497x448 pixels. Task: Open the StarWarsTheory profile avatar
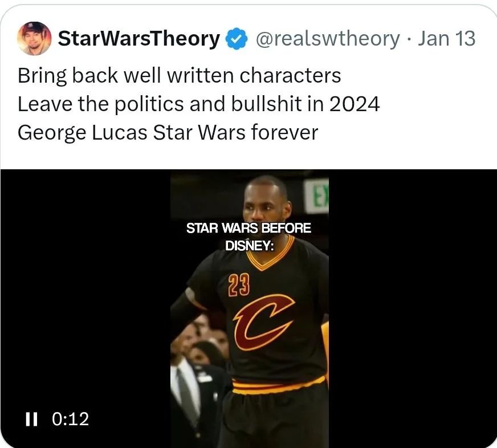click(34, 38)
